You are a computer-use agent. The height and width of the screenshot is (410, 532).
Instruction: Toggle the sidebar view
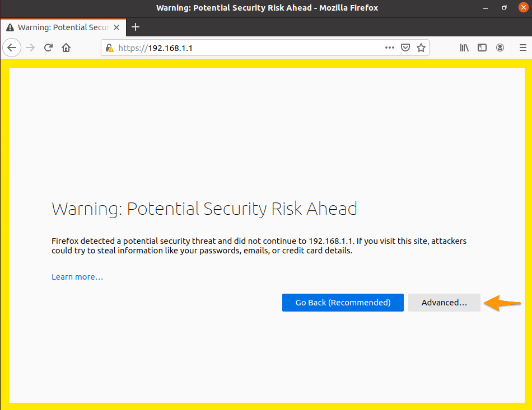[x=482, y=48]
